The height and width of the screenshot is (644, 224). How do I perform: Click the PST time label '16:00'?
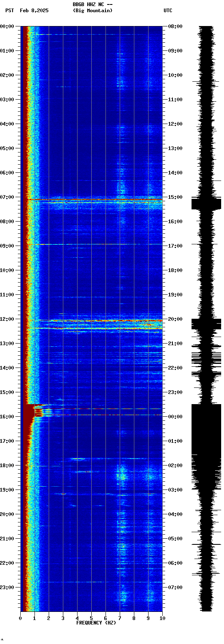7,417
